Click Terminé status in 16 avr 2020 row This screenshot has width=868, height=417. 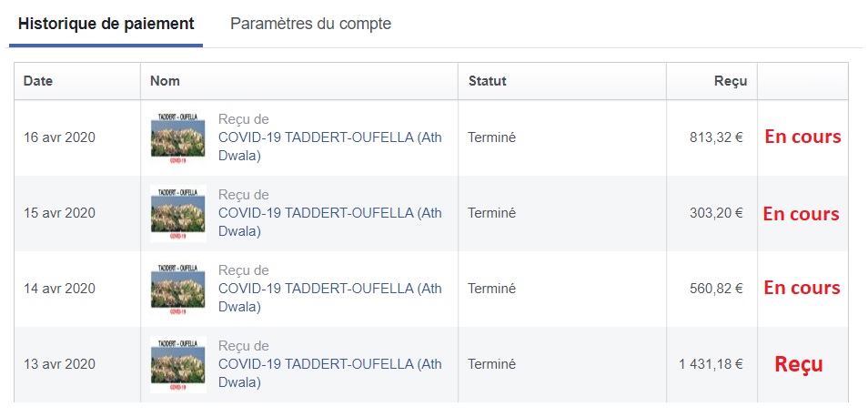[491, 137]
